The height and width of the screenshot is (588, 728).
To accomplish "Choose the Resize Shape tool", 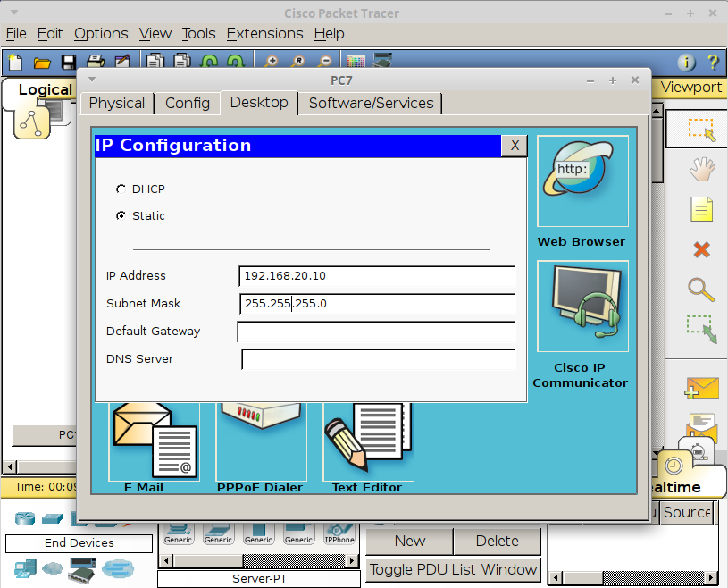I will 701,330.
